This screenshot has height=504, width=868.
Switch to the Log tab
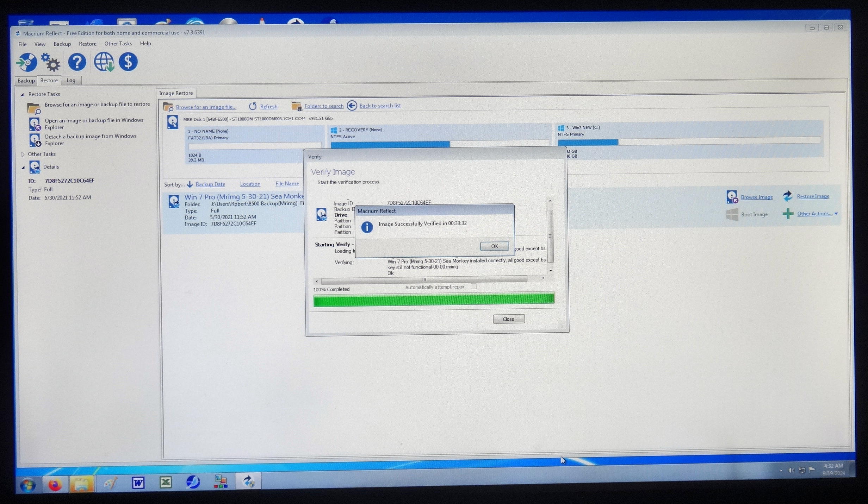tap(71, 80)
